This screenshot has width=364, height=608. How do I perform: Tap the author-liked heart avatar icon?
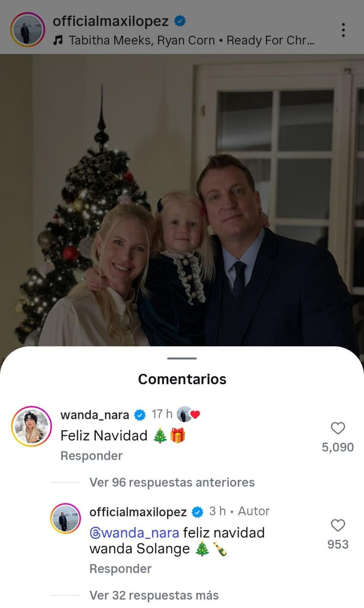point(188,414)
